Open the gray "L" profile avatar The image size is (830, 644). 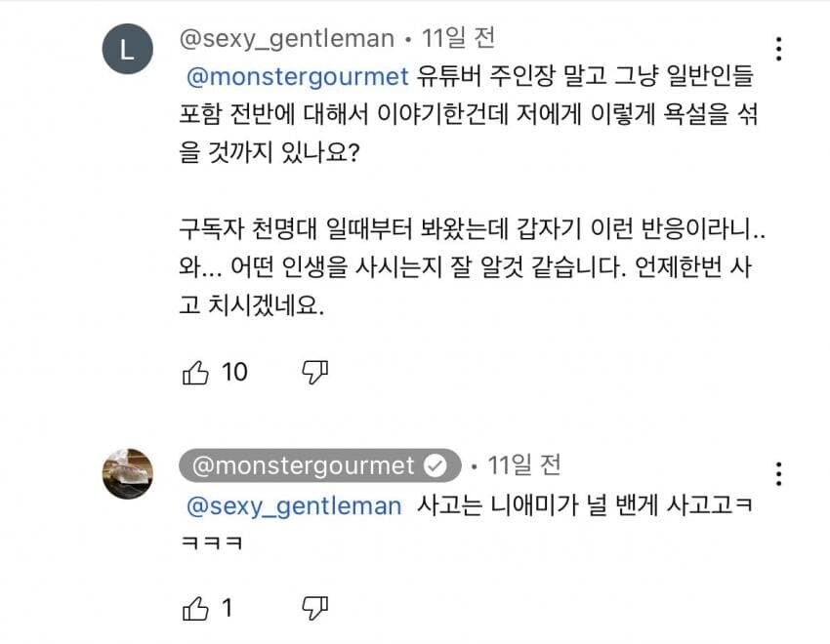(x=128, y=49)
